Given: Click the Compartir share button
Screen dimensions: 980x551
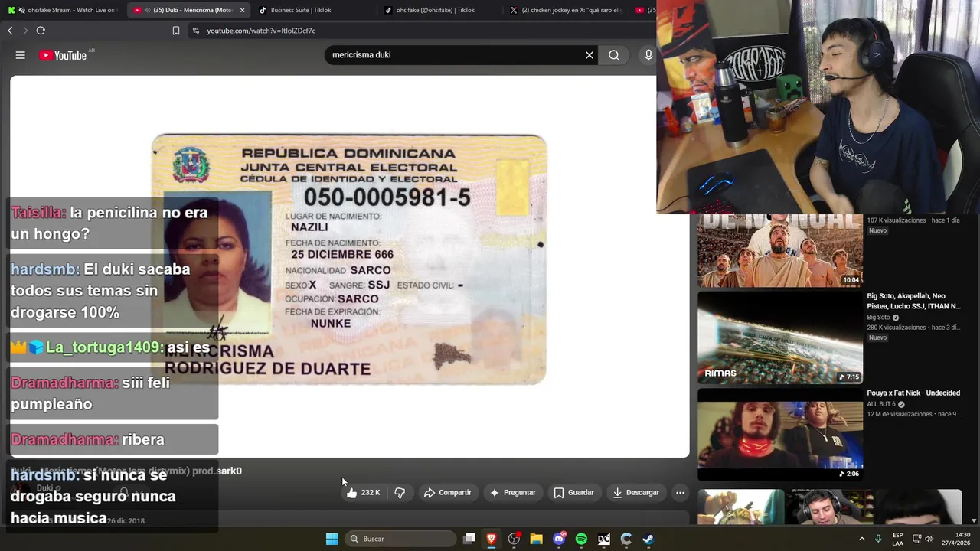Looking at the screenshot, I should click(448, 493).
